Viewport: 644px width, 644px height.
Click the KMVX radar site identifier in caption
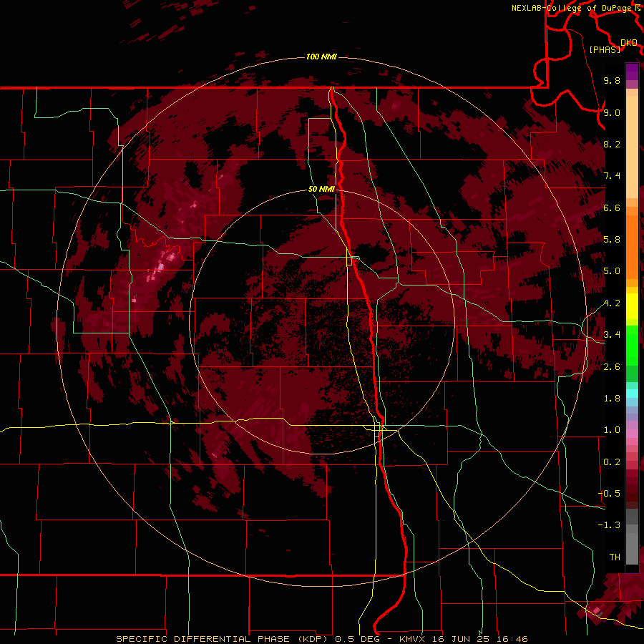click(411, 639)
